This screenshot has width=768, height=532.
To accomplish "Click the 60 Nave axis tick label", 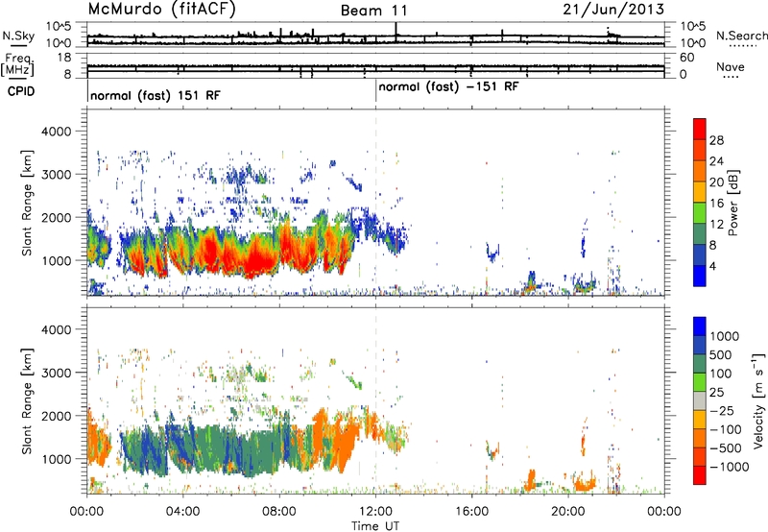I will [687, 58].
